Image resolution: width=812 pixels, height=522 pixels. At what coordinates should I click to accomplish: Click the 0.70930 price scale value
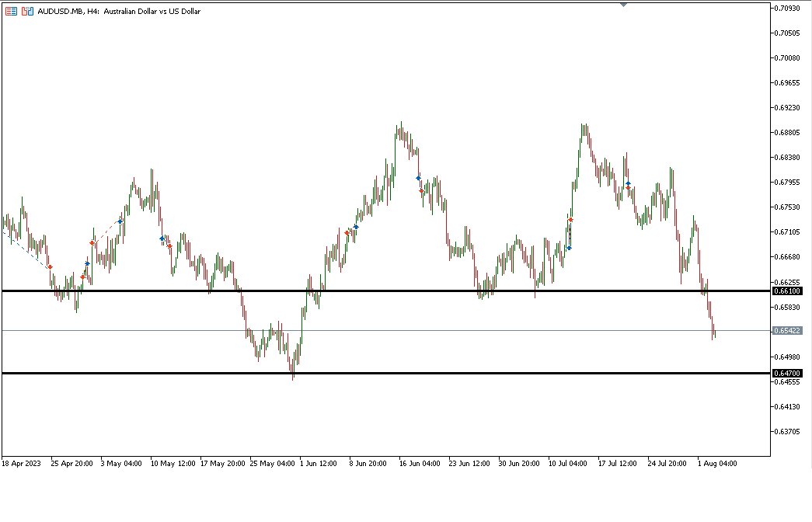click(x=786, y=9)
